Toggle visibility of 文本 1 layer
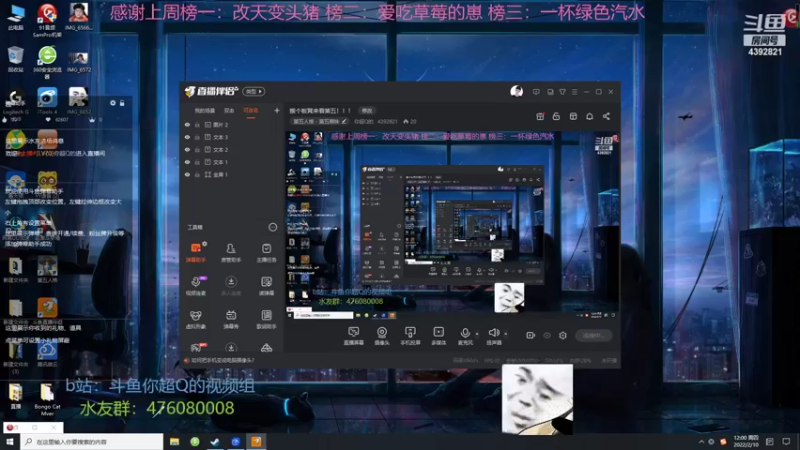 187,162
